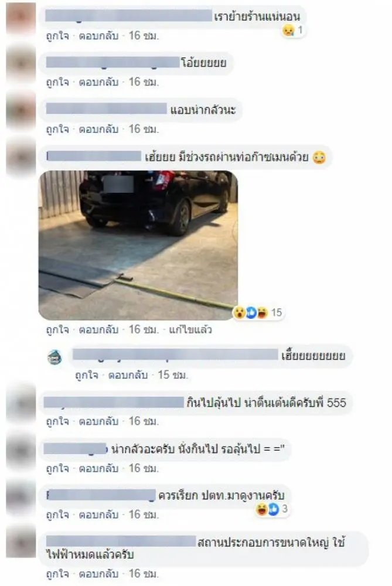
Task: Like the แอบน่ากลัวนะ comment
Action: [57, 129]
